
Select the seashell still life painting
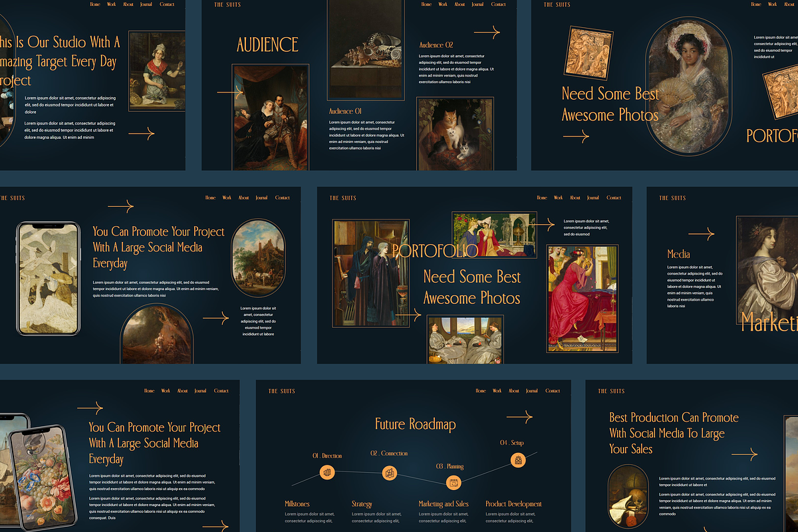(x=365, y=50)
